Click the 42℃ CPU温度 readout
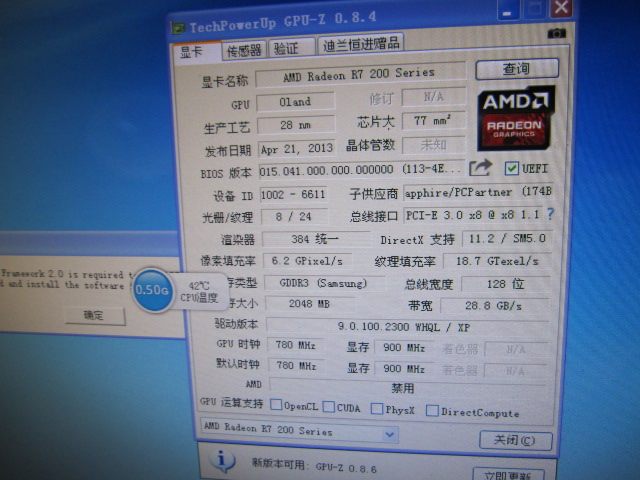The width and height of the screenshot is (640, 480). click(199, 291)
